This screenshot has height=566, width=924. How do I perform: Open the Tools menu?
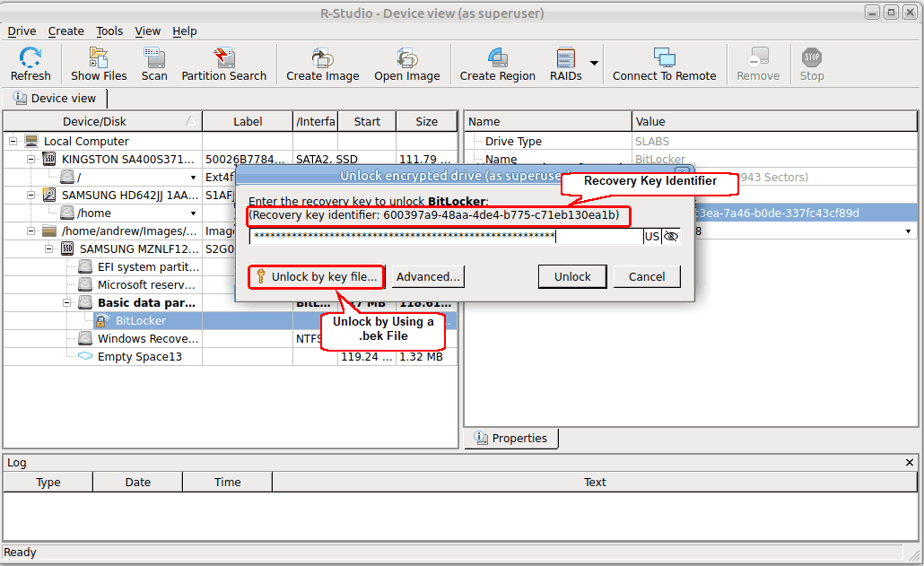(x=109, y=31)
